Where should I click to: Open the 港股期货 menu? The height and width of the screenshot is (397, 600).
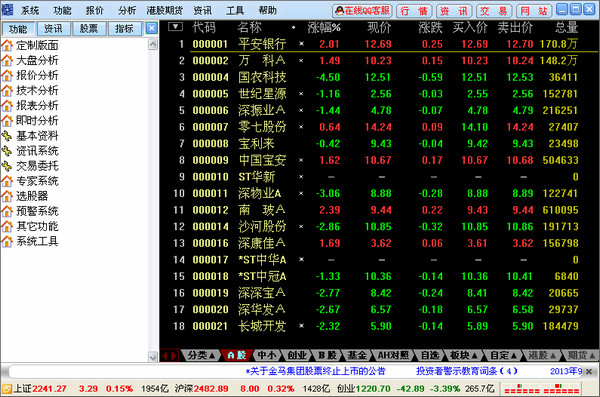165,10
